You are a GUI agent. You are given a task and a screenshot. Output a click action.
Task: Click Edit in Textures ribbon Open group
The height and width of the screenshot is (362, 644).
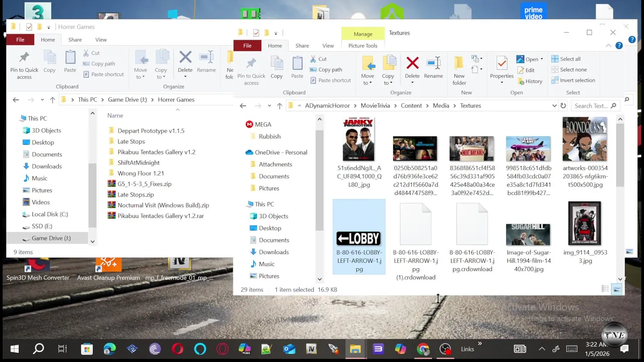[x=525, y=70]
